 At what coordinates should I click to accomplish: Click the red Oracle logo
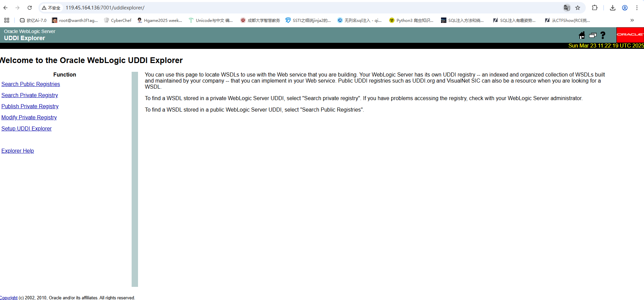(x=630, y=35)
